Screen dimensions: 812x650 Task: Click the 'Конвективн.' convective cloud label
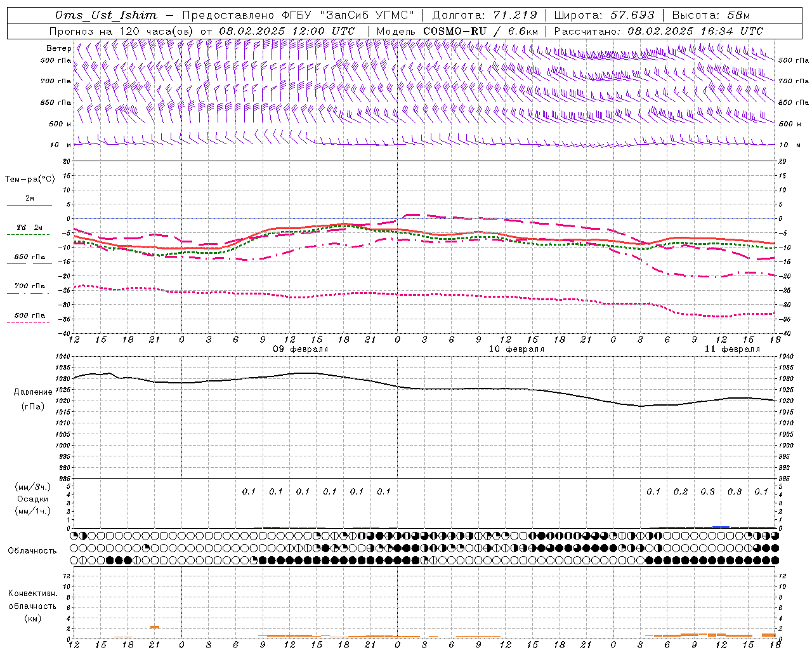32,594
